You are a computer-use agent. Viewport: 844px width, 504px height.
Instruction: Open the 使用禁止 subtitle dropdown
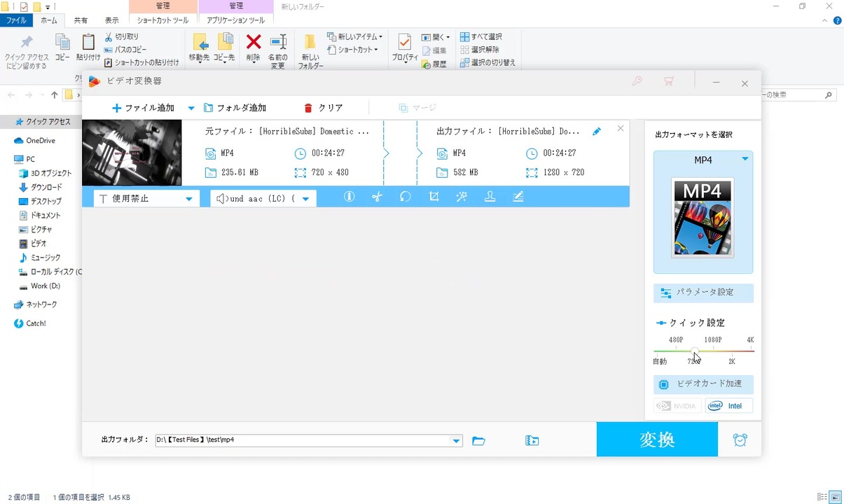click(x=146, y=199)
